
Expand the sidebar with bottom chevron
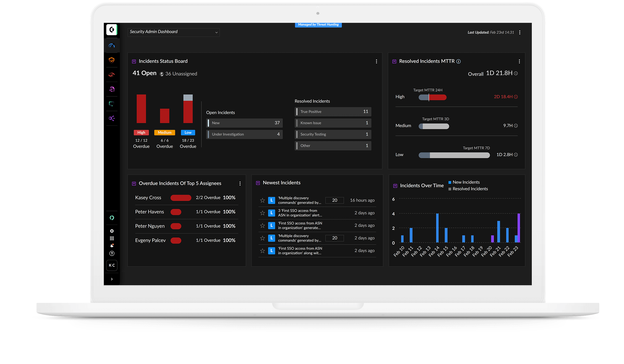point(112,279)
